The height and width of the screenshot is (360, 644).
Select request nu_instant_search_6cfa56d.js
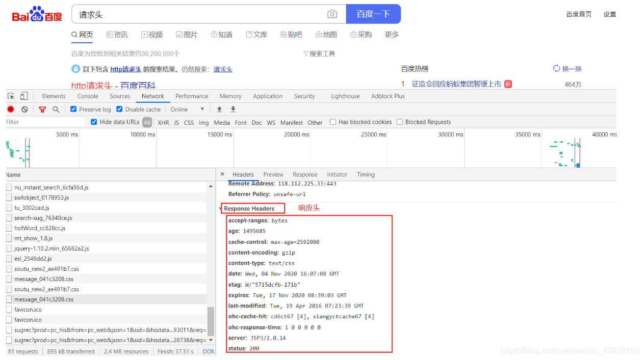(51, 187)
